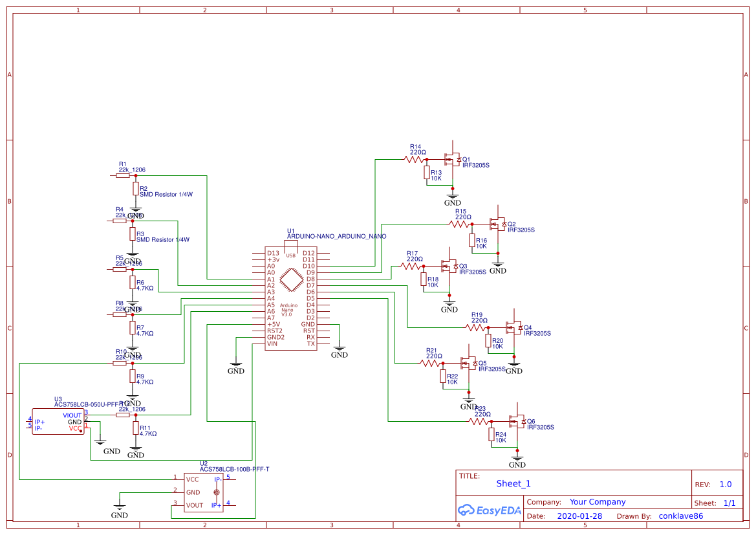Viewport: 756px width, 535px height.
Task: Click the conklave86 drawn-by name
Action: [x=680, y=516]
